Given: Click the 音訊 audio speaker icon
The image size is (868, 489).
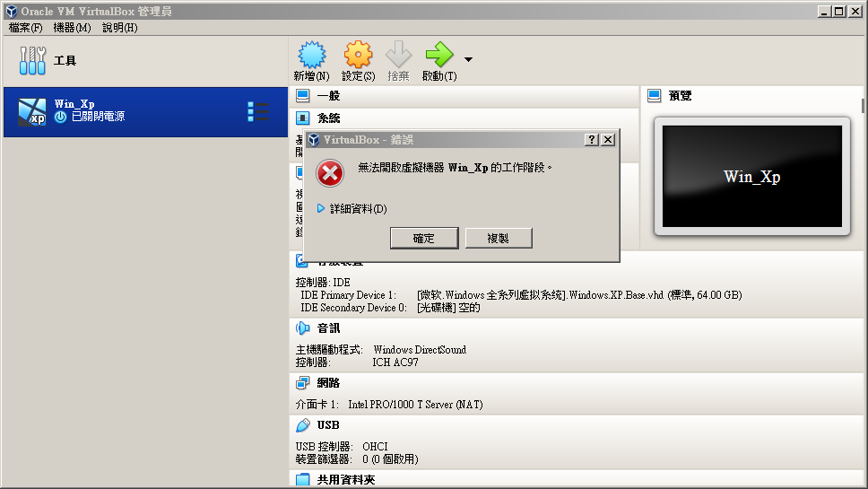Looking at the screenshot, I should [x=303, y=328].
